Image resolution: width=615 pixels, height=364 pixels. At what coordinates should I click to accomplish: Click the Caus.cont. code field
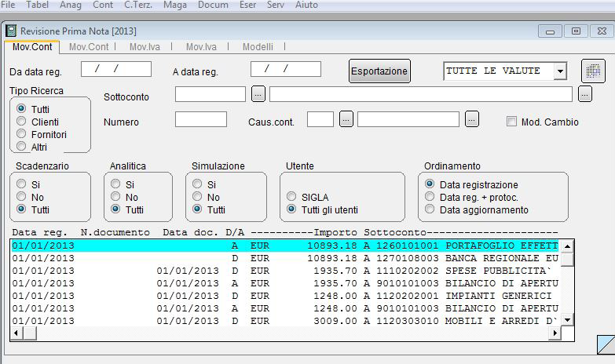tap(320, 119)
